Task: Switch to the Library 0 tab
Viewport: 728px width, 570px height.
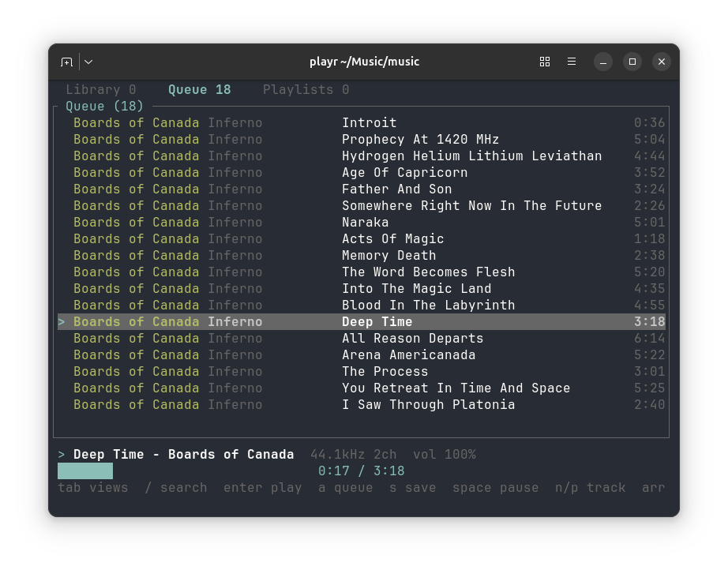Action: (x=101, y=89)
